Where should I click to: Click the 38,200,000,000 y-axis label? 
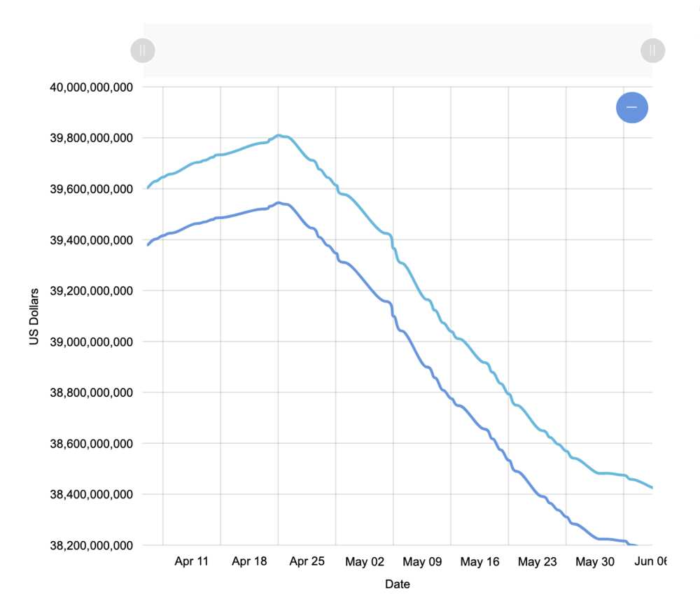91,545
